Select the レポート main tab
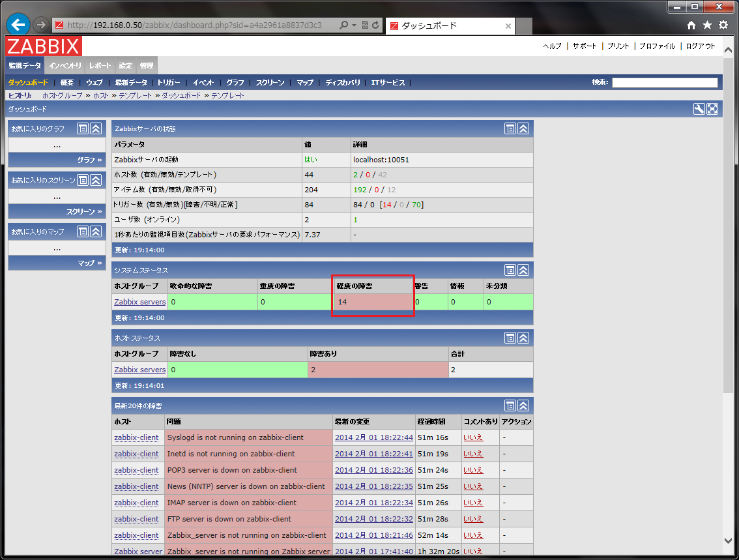The height and width of the screenshot is (560, 739). 100,66
